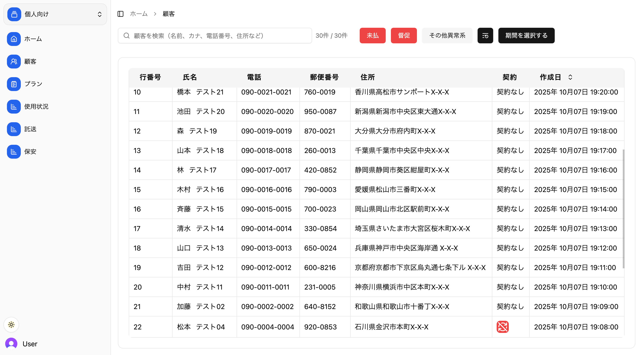The width and height of the screenshot is (644, 355).
Task: Toggle the 督促 filter
Action: 404,36
